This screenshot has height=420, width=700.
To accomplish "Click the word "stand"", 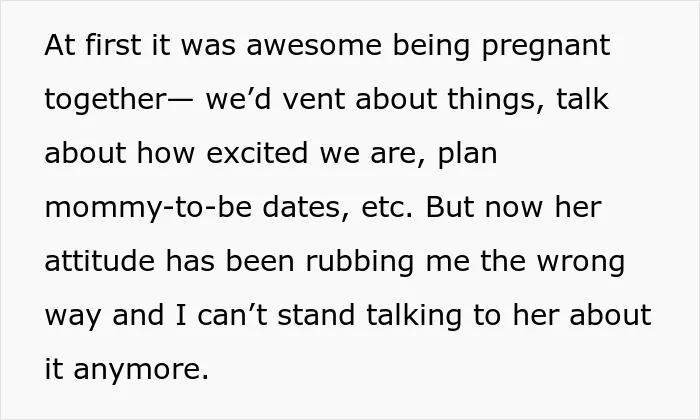I will click(316, 315).
